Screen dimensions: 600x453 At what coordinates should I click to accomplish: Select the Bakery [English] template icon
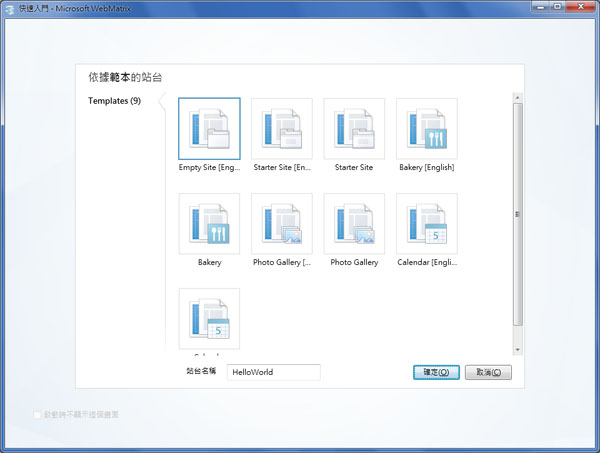(427, 129)
